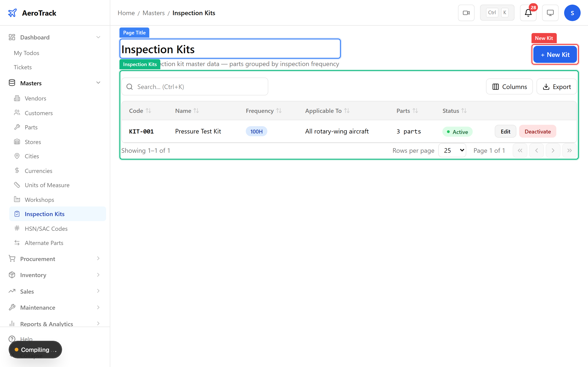Viewport: 588px width, 367px height.
Task: Click the video camera icon in header
Action: 466,13
